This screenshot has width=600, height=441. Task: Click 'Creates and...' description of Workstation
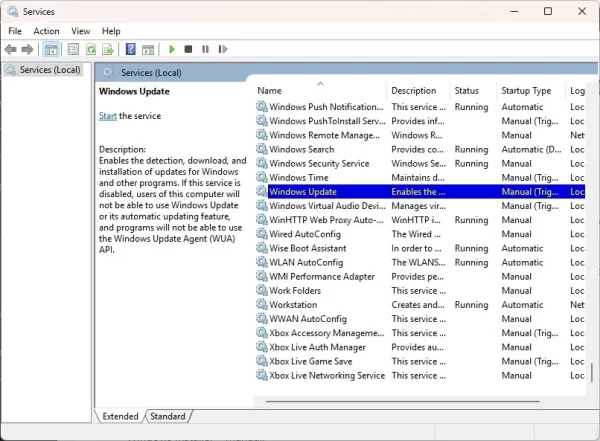click(x=418, y=305)
